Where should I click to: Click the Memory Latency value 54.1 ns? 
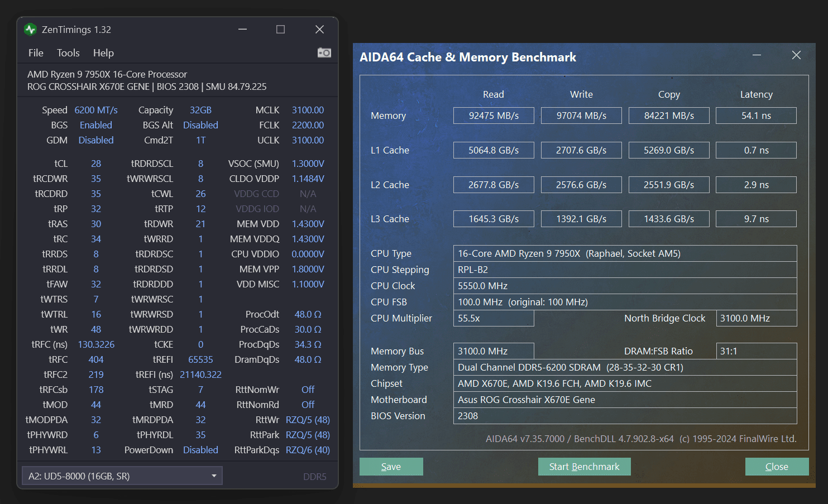tap(756, 116)
